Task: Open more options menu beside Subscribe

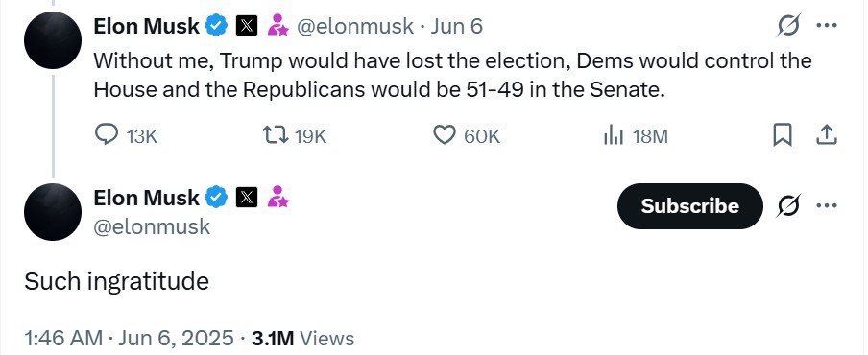Action: click(827, 205)
